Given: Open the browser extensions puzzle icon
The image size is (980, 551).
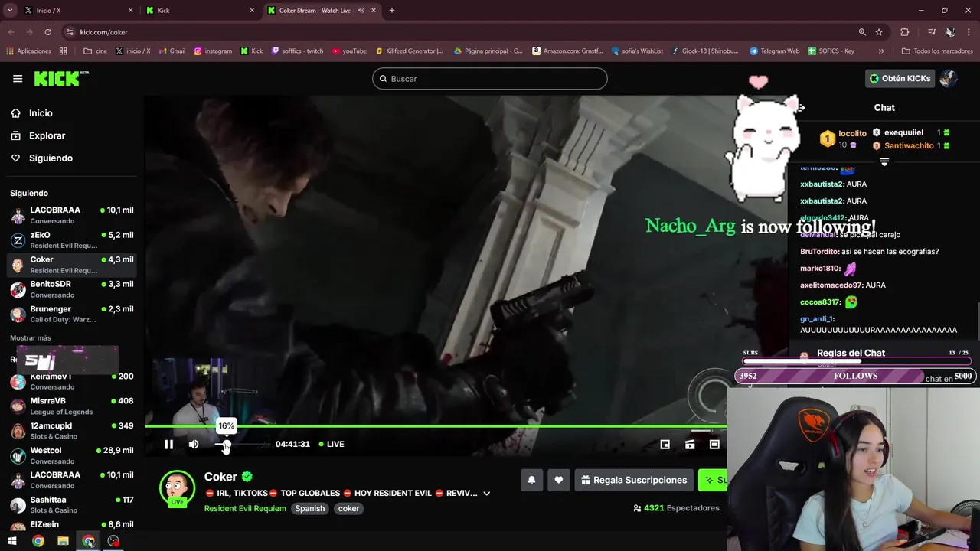Looking at the screenshot, I should tap(905, 32).
